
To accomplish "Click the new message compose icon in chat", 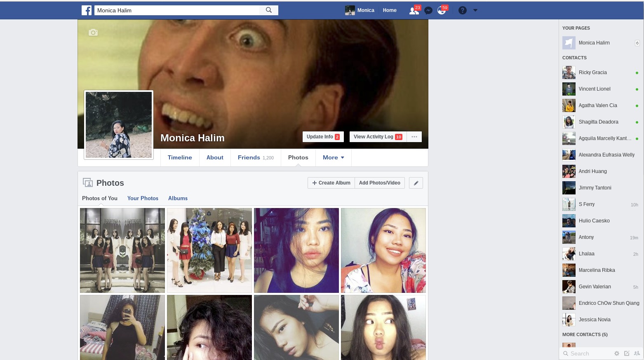I will click(x=627, y=353).
